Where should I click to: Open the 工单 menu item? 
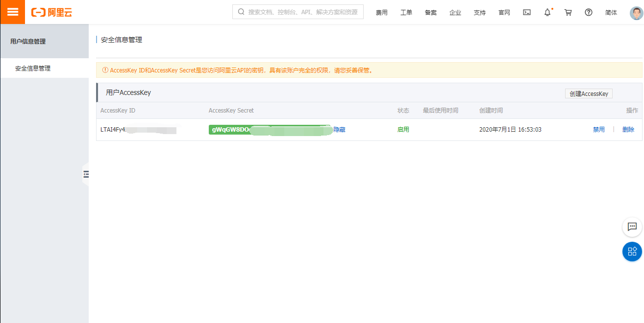point(406,12)
